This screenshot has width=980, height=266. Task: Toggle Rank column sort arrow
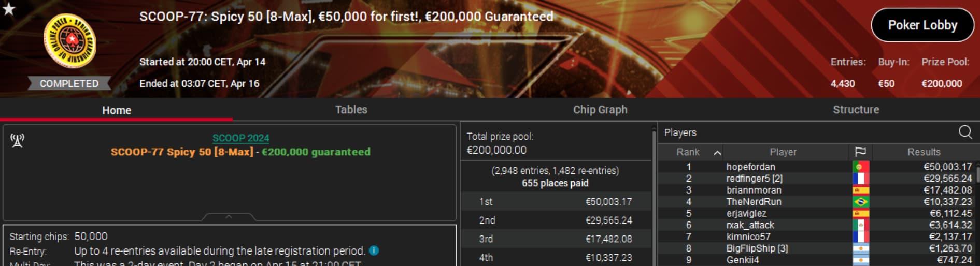coord(717,152)
